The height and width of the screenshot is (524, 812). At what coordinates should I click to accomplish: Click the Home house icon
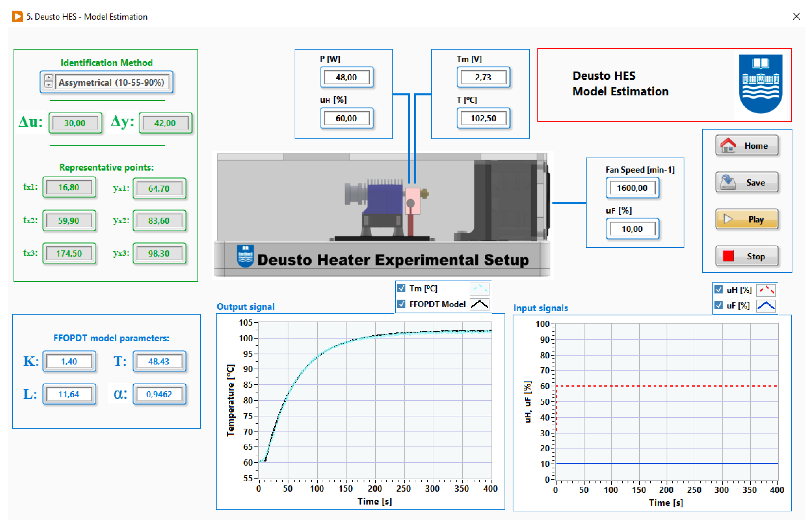coord(728,145)
